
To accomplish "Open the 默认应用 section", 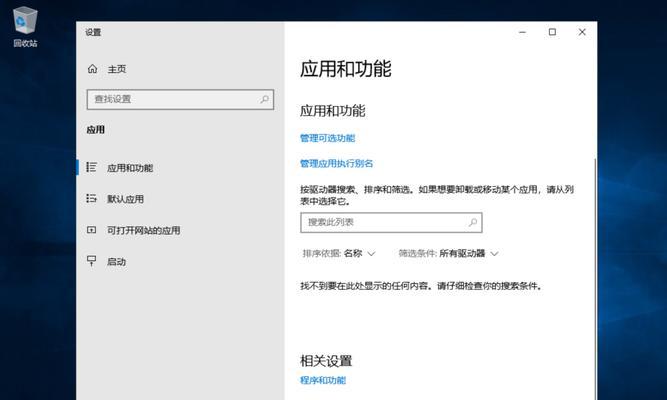I will (125, 199).
